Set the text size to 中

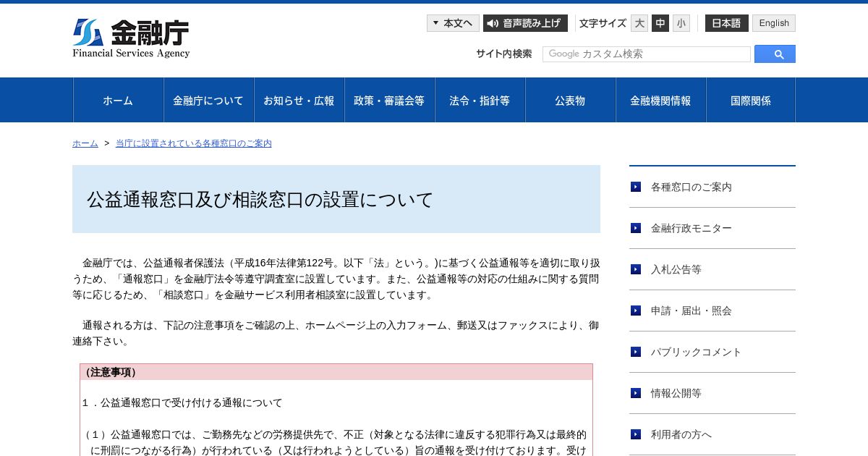point(660,23)
